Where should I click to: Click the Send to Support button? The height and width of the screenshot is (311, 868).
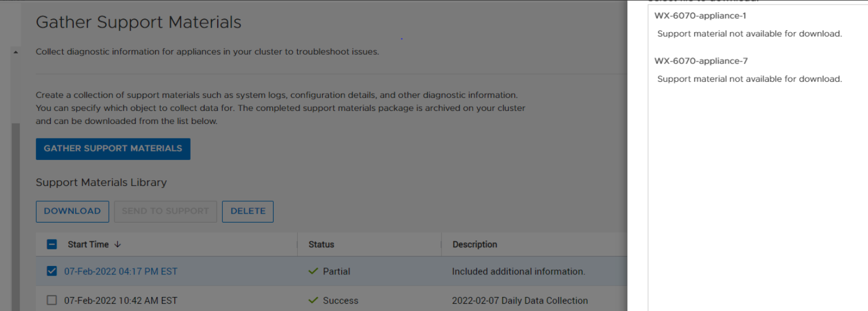coord(165,211)
